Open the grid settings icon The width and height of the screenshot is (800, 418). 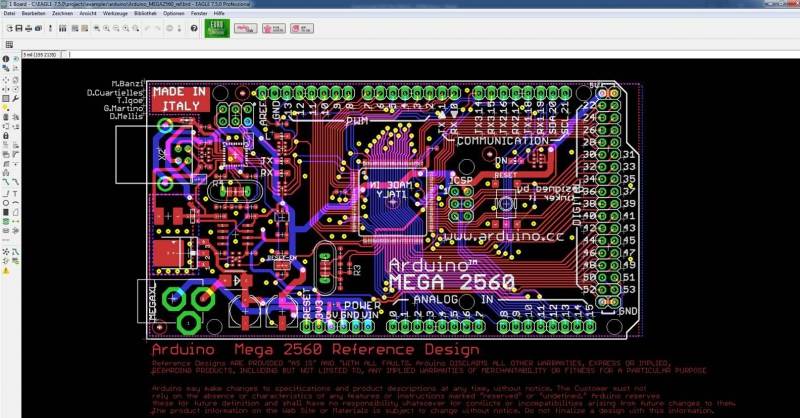(9, 44)
